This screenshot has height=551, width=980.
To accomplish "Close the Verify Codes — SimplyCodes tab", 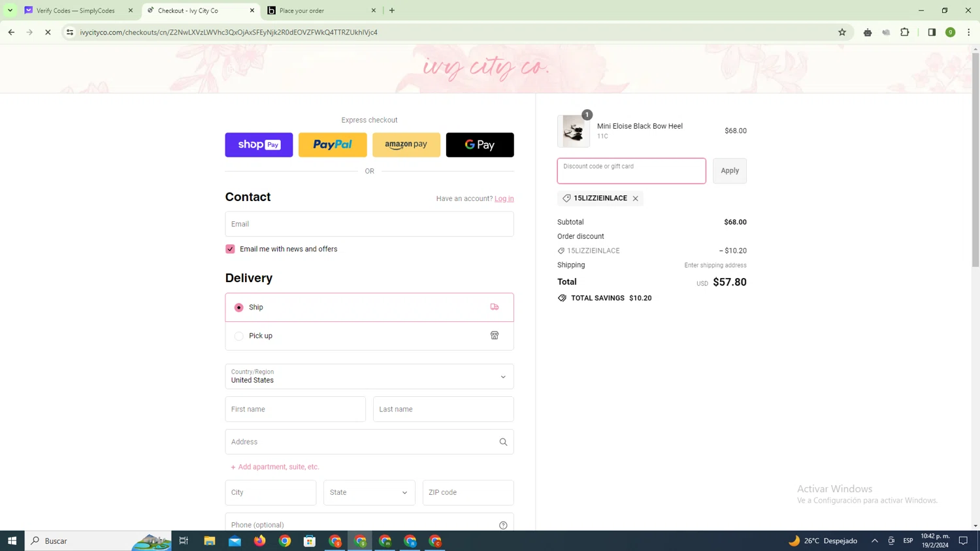I will [131, 10].
